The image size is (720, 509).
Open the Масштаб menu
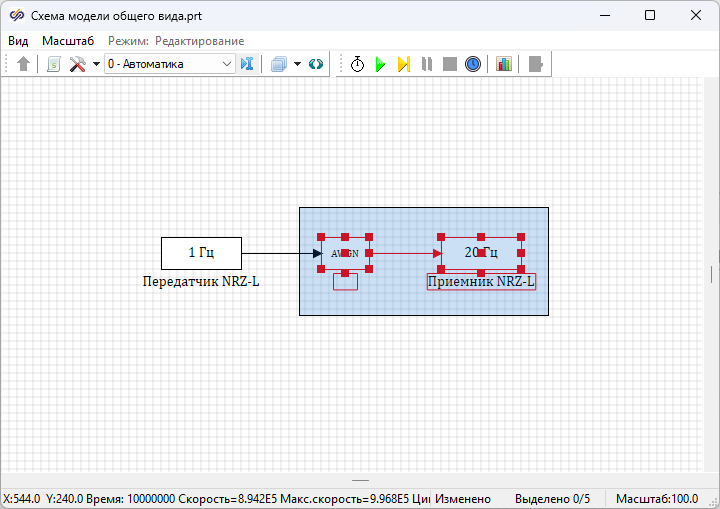[x=68, y=41]
